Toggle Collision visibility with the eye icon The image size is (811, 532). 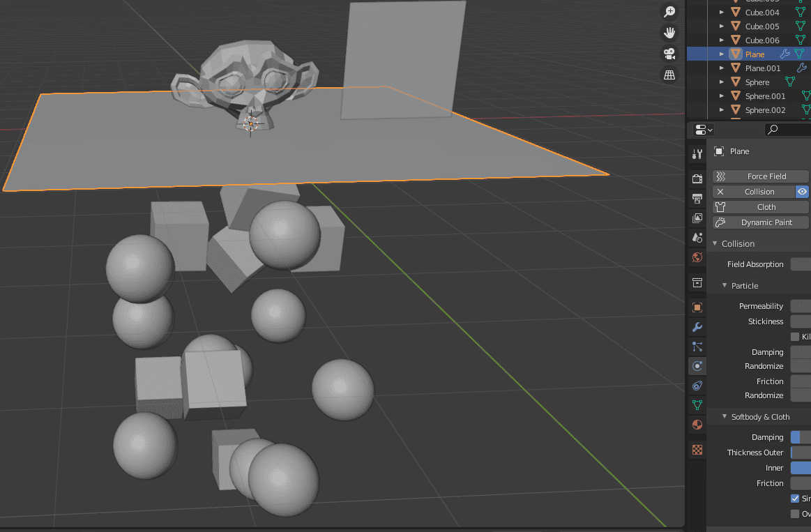click(x=802, y=191)
